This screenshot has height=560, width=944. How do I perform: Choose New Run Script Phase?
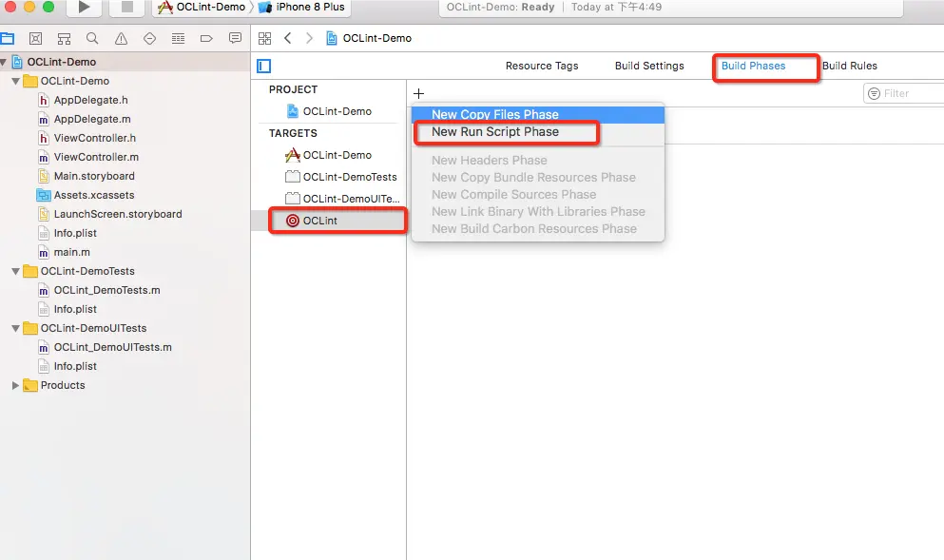(x=538, y=132)
